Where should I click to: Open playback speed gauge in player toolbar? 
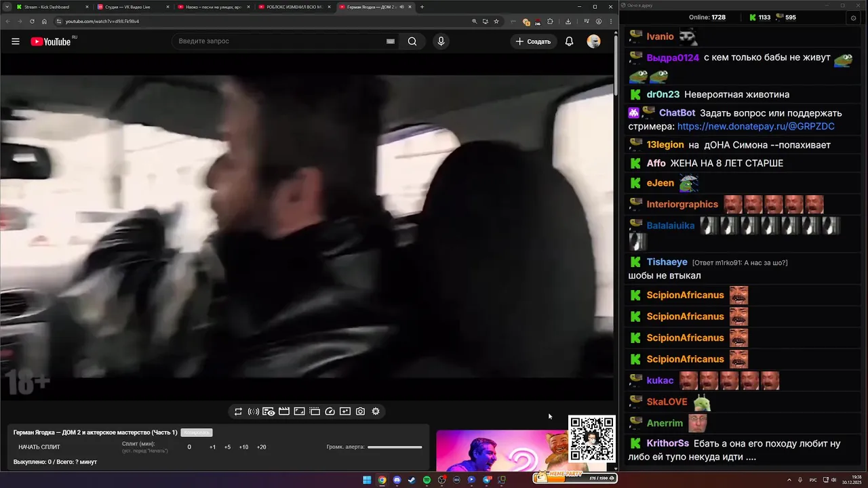(x=330, y=411)
